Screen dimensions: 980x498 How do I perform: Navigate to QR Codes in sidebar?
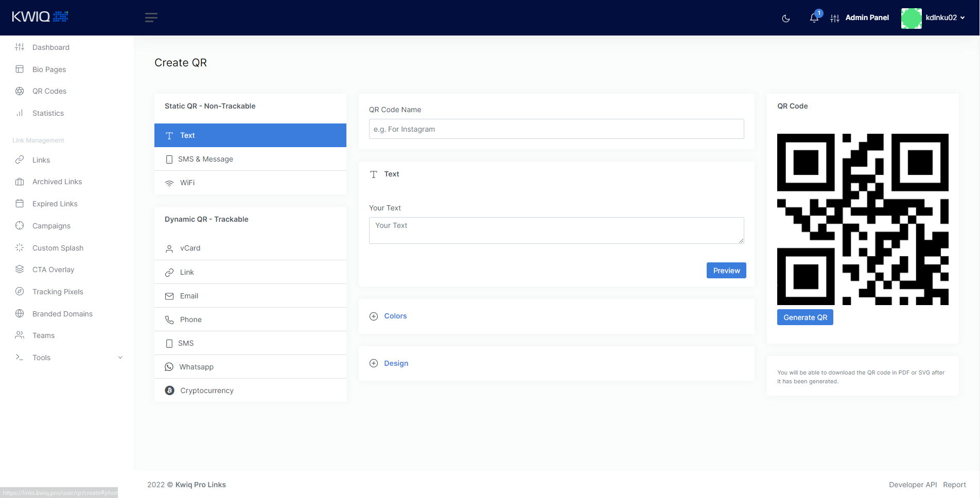pyautogui.click(x=49, y=91)
